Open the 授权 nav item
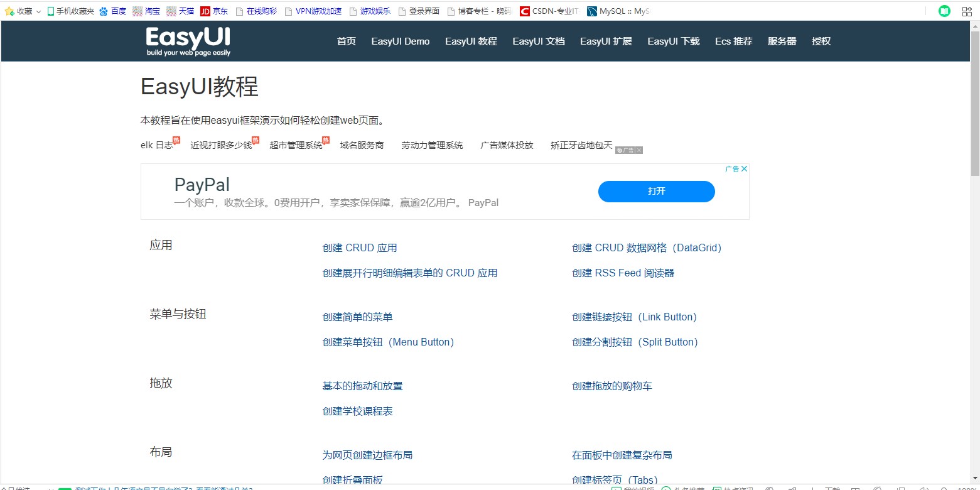The height and width of the screenshot is (490, 980). tap(821, 41)
